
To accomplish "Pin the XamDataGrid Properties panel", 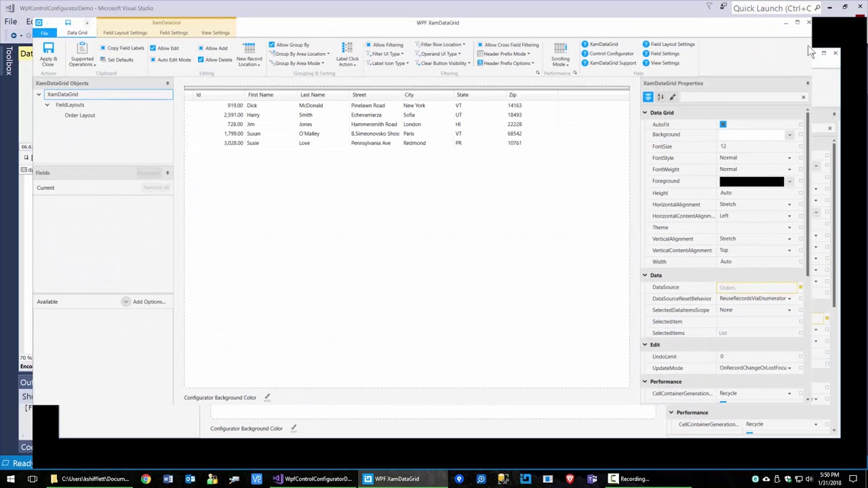I will coord(807,83).
